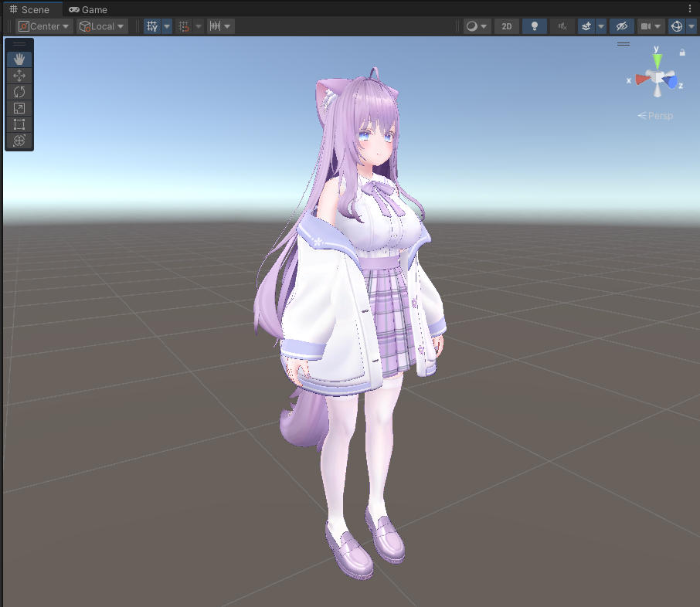
Task: Click the tools overlay drag handle
Action: [x=19, y=44]
